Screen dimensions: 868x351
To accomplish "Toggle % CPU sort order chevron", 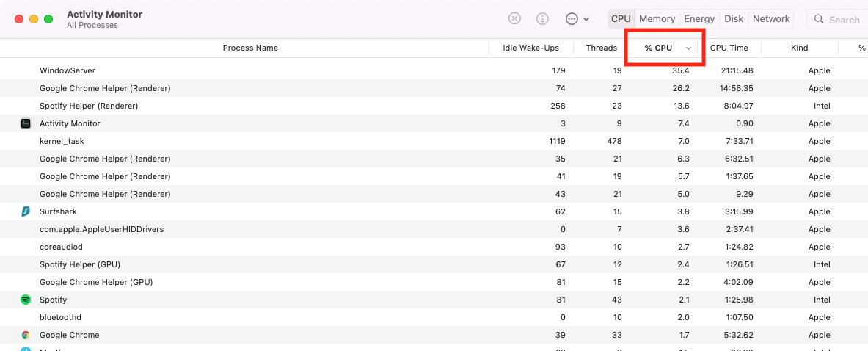I will 689,48.
